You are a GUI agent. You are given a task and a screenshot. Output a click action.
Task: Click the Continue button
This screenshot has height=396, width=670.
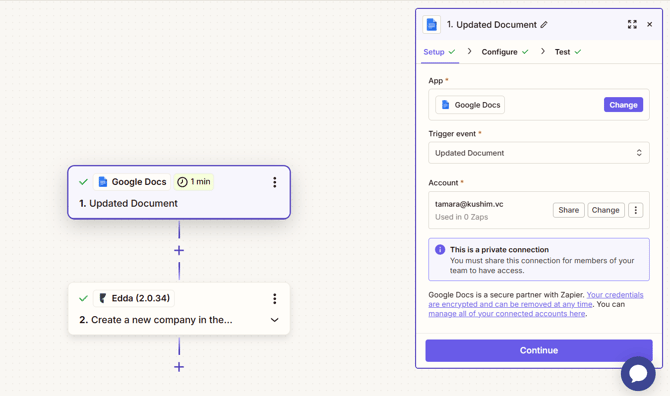tap(539, 350)
